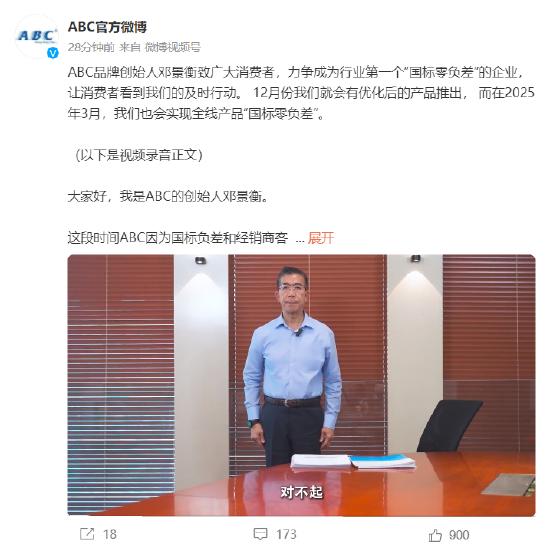550x551 pixels.
Task: Open the ABC官方微博 account name
Action: (107, 27)
